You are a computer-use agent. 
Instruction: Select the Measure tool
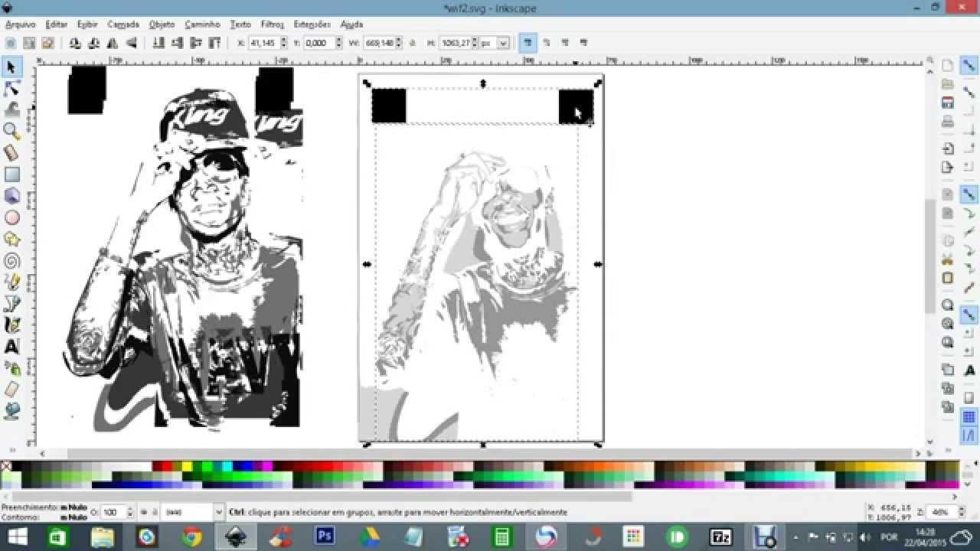[11, 153]
